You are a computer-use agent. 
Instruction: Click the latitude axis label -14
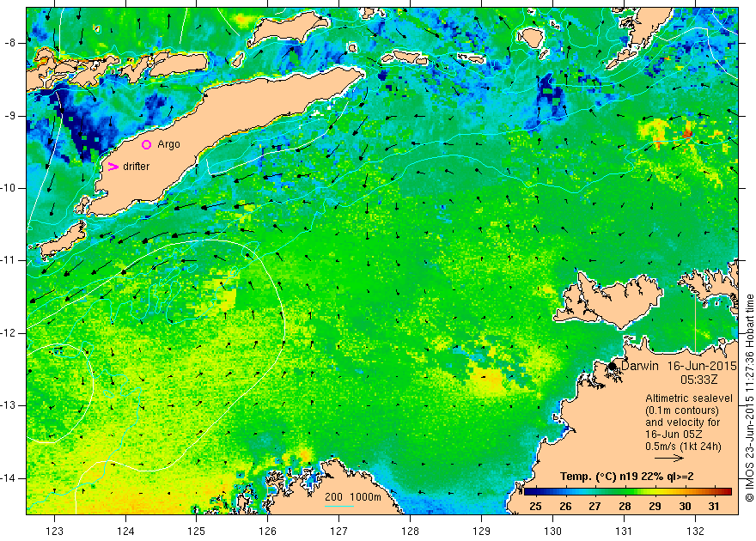point(9,478)
